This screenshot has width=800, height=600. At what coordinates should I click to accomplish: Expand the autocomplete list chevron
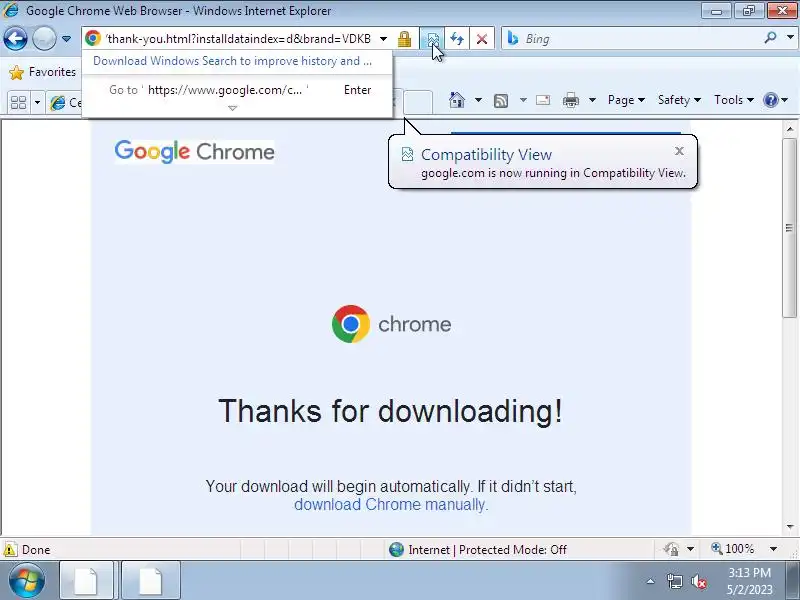[x=233, y=108]
